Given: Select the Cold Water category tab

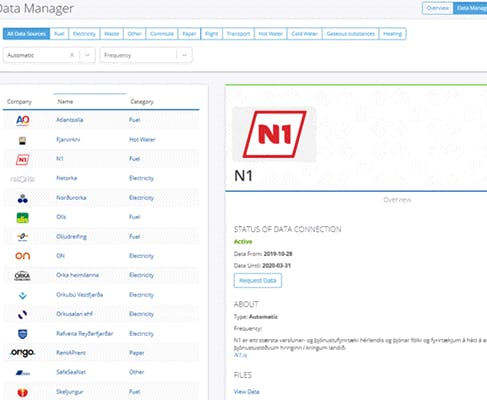Looking at the screenshot, I should (304, 34).
